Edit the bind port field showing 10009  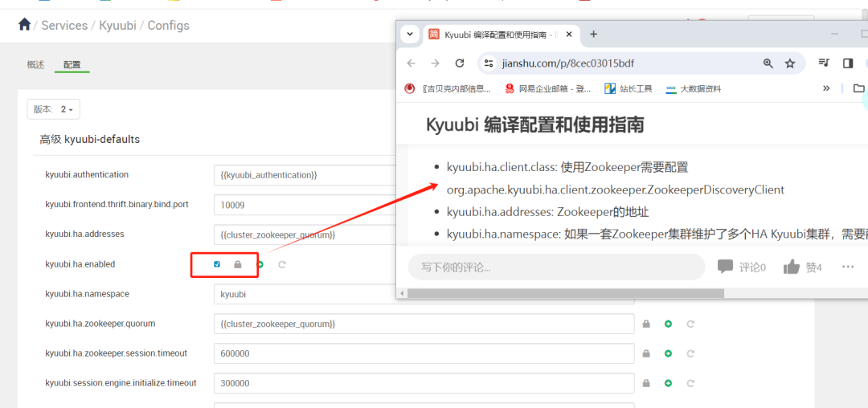coord(305,205)
